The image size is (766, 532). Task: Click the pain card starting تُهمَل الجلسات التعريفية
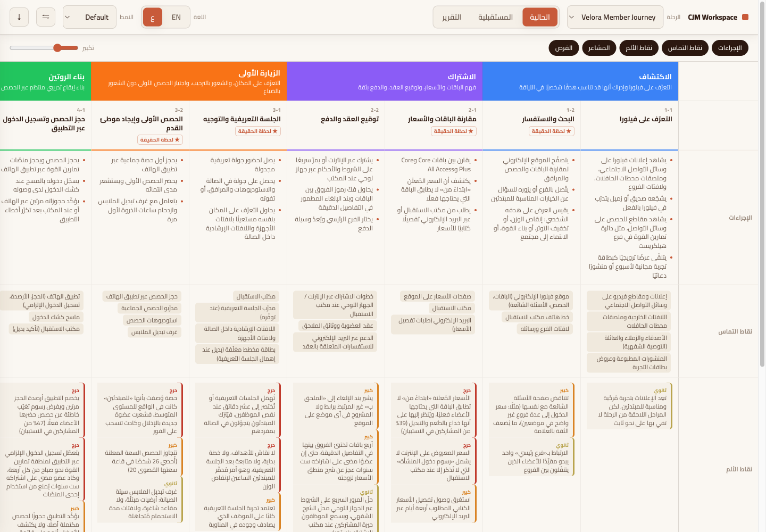click(x=238, y=410)
